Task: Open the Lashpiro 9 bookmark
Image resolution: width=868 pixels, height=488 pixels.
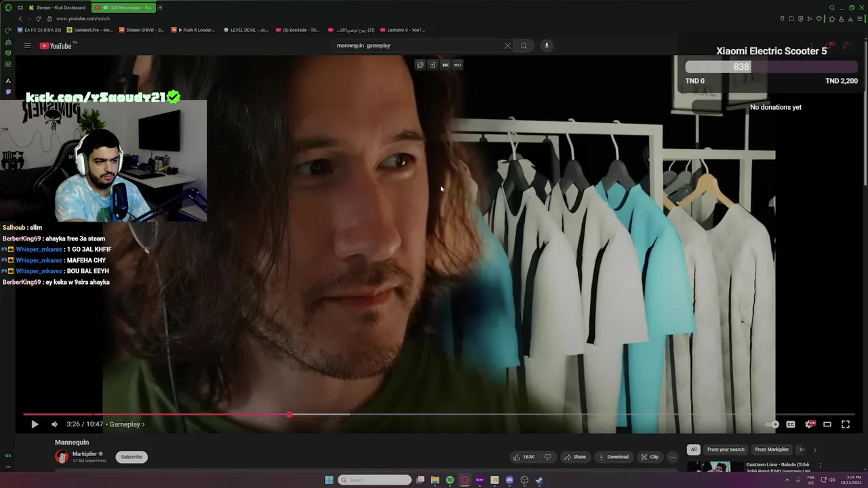Action: [x=403, y=30]
